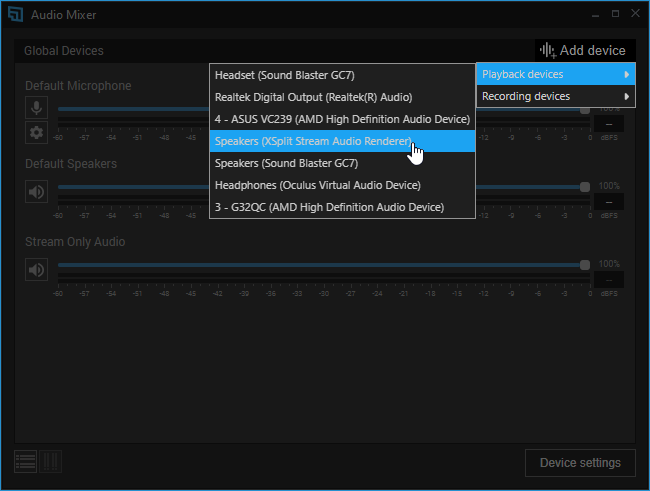Click the Global Devices header

64,51
